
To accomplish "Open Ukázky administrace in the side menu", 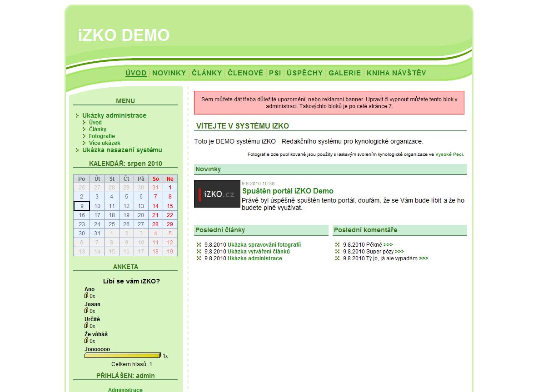I will point(114,115).
